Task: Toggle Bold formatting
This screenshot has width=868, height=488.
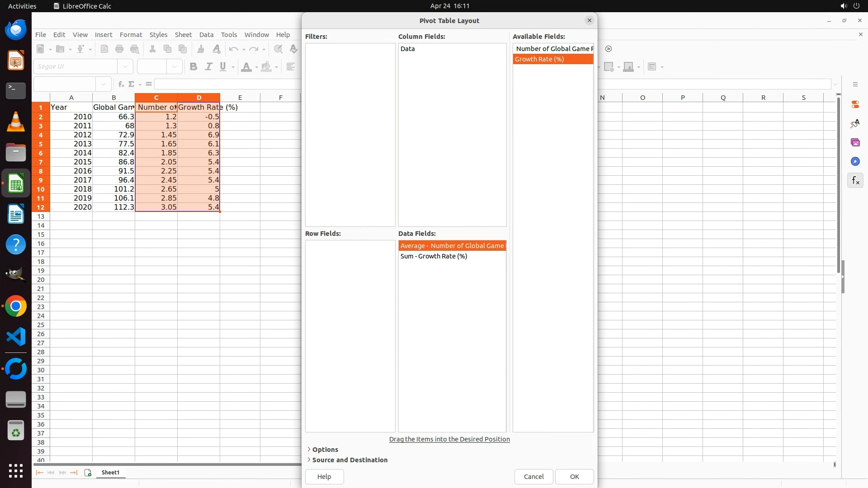Action: click(193, 67)
